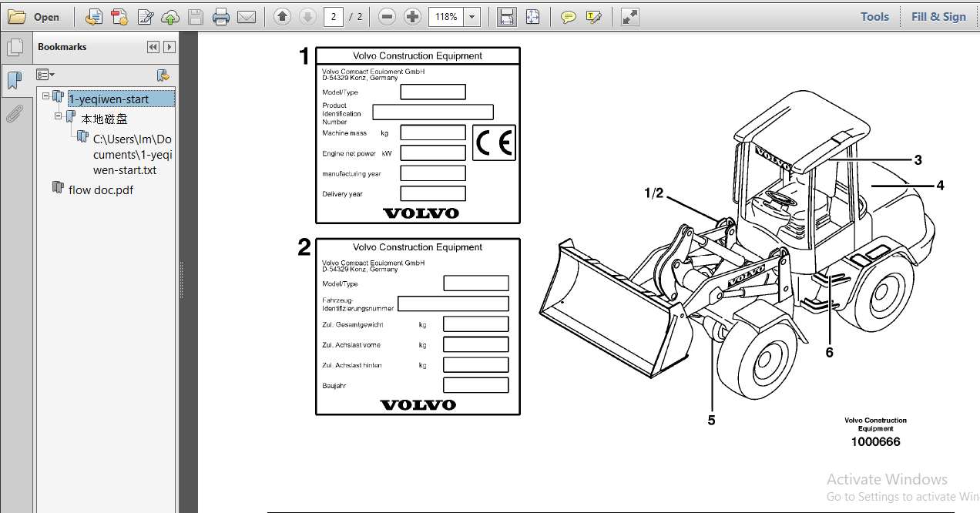Open the Fill & Sign pane
980x513 pixels.
(938, 17)
